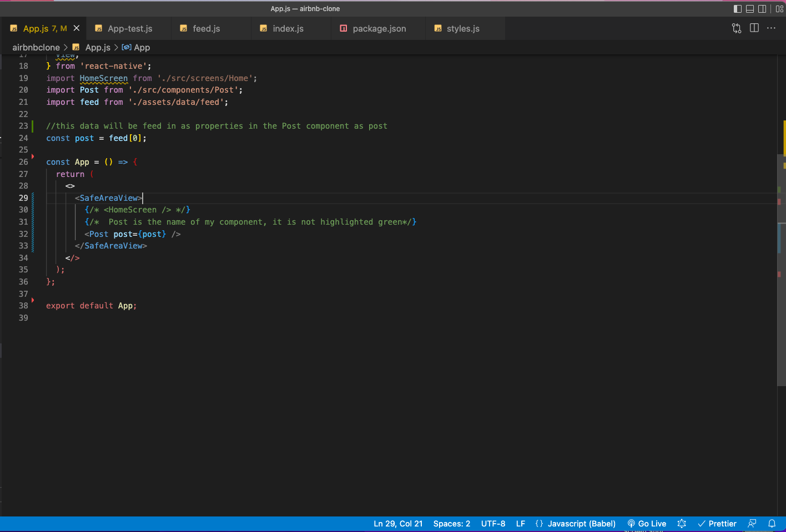Select language mode Javascript (Babel)
Image resolution: width=786 pixels, height=532 pixels.
tap(582, 524)
